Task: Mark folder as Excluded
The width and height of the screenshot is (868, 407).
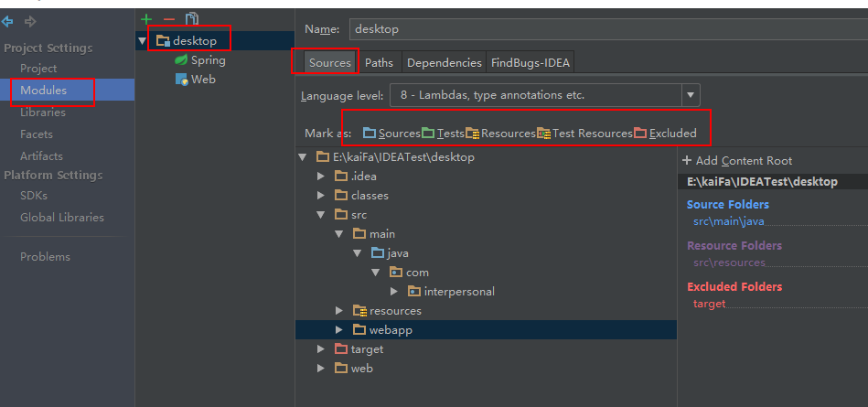Action: (x=665, y=134)
